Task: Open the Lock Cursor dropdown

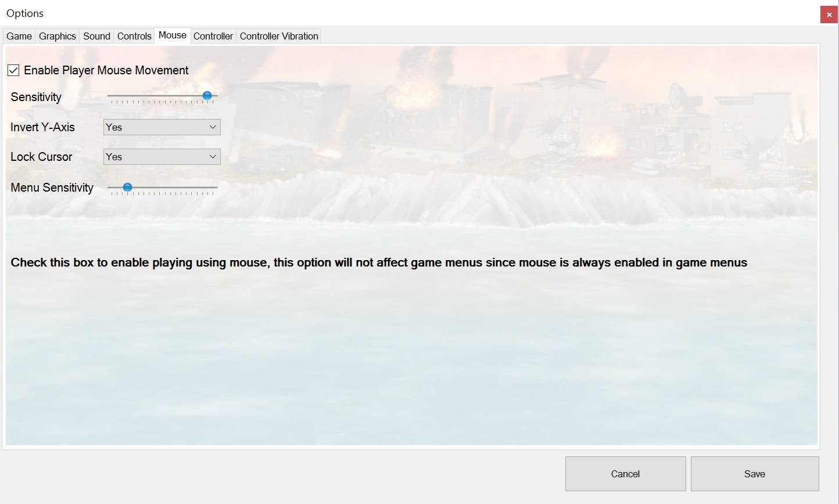Action: [x=162, y=156]
